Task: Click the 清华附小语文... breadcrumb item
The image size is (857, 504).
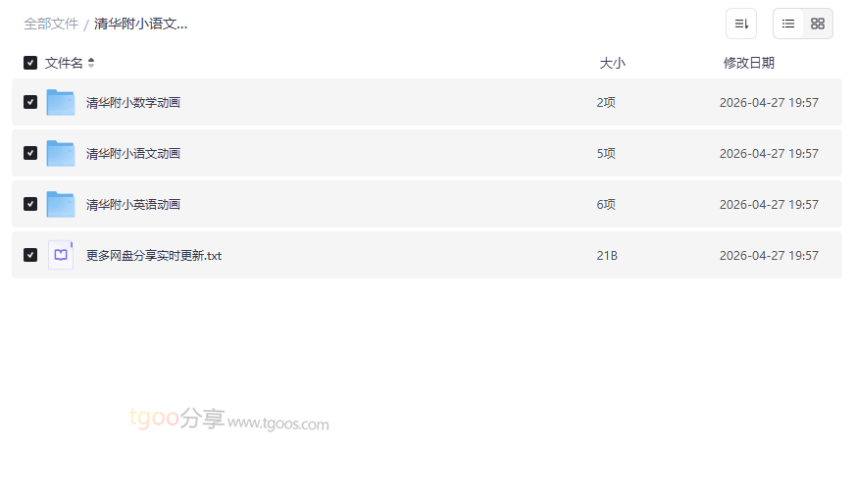Action: (x=140, y=24)
